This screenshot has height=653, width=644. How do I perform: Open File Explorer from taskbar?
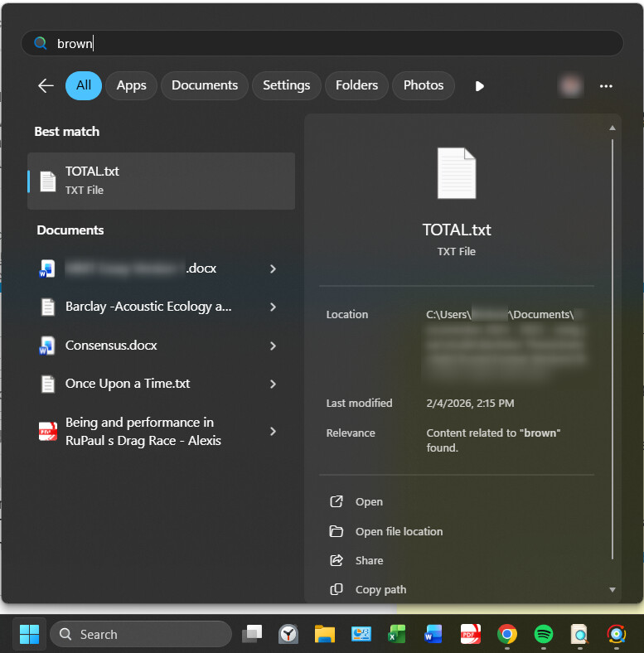coord(324,634)
